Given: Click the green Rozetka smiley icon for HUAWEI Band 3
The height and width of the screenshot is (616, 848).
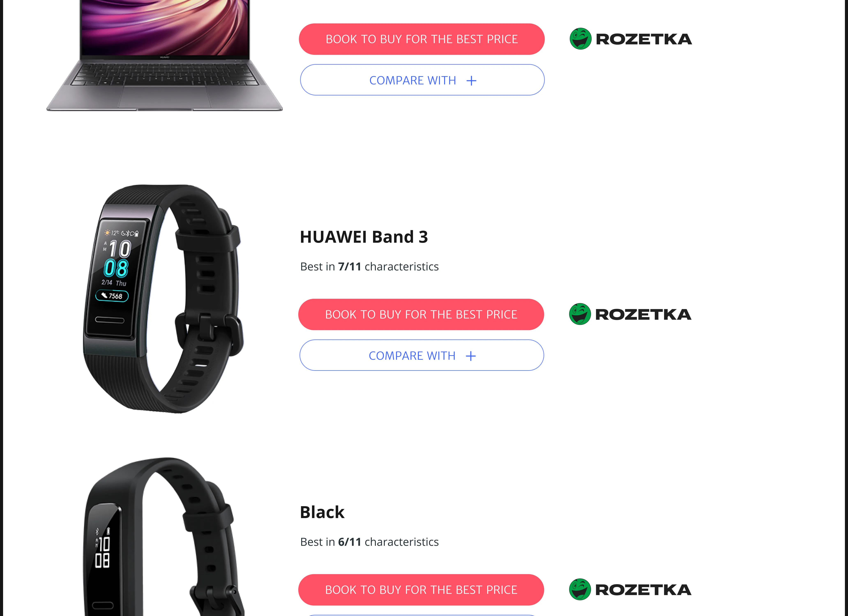Looking at the screenshot, I should tap(580, 314).
